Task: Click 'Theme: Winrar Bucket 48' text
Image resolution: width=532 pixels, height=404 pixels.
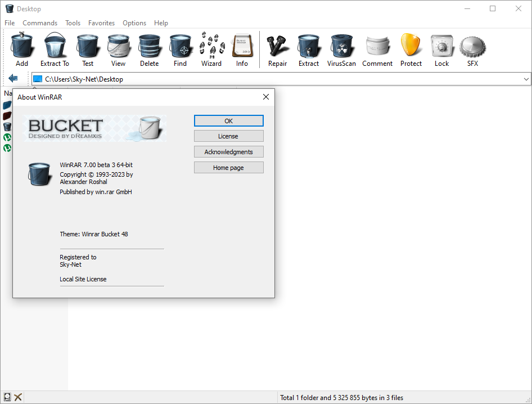Action: click(94, 234)
